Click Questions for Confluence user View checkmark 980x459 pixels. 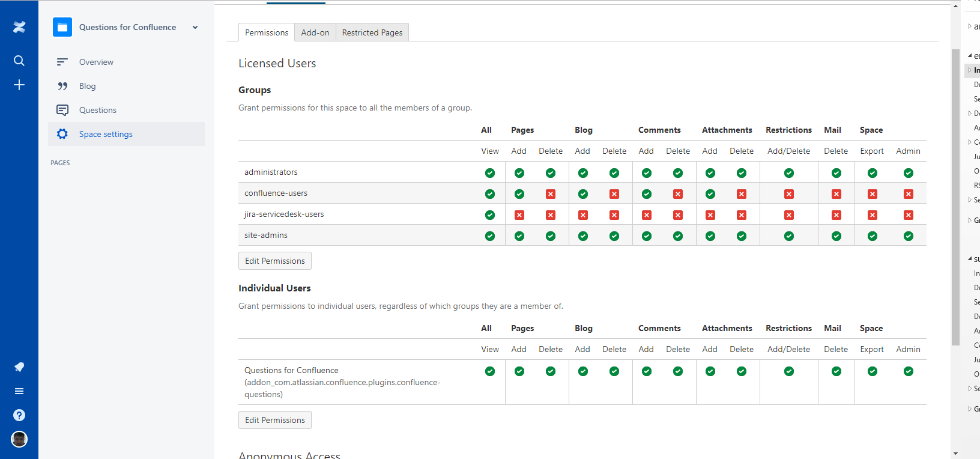pyautogui.click(x=490, y=371)
